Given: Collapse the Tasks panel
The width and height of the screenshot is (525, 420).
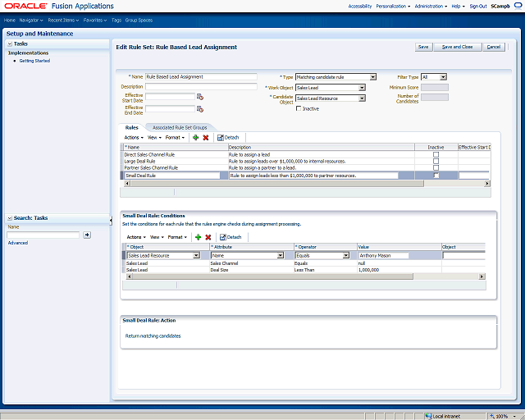Looking at the screenshot, I should tap(10, 43).
